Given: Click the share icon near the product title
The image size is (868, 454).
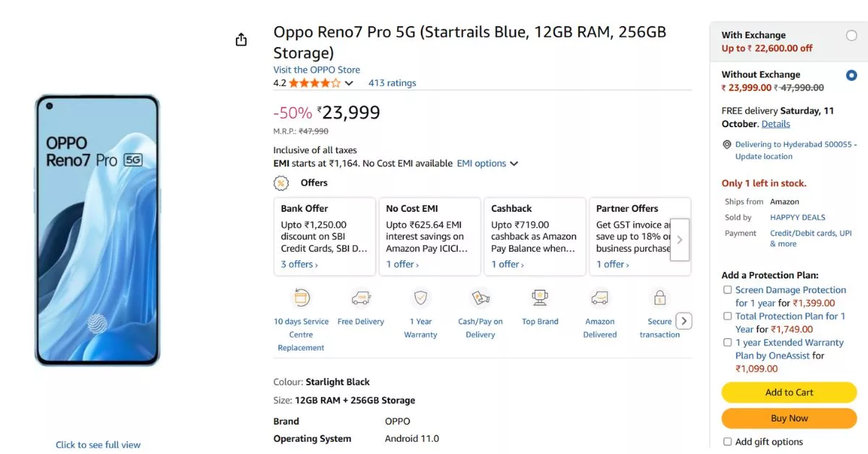Looking at the screenshot, I should [x=241, y=39].
